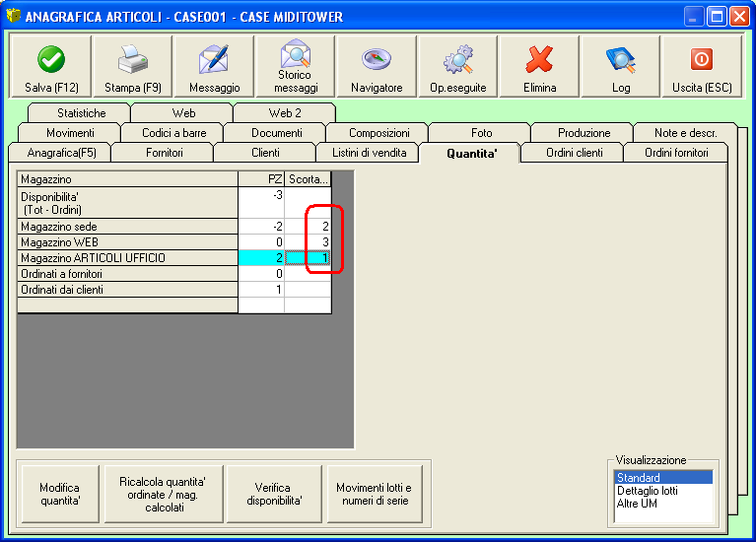The height and width of the screenshot is (542, 756).
Task: Open the Ordini clienti tab
Action: tap(573, 153)
